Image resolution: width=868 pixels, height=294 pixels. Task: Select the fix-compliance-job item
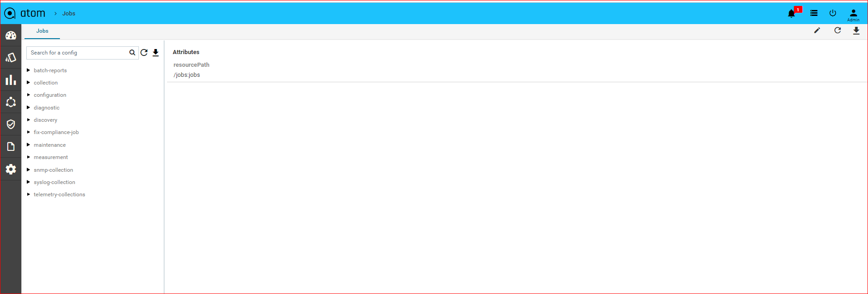(x=56, y=132)
